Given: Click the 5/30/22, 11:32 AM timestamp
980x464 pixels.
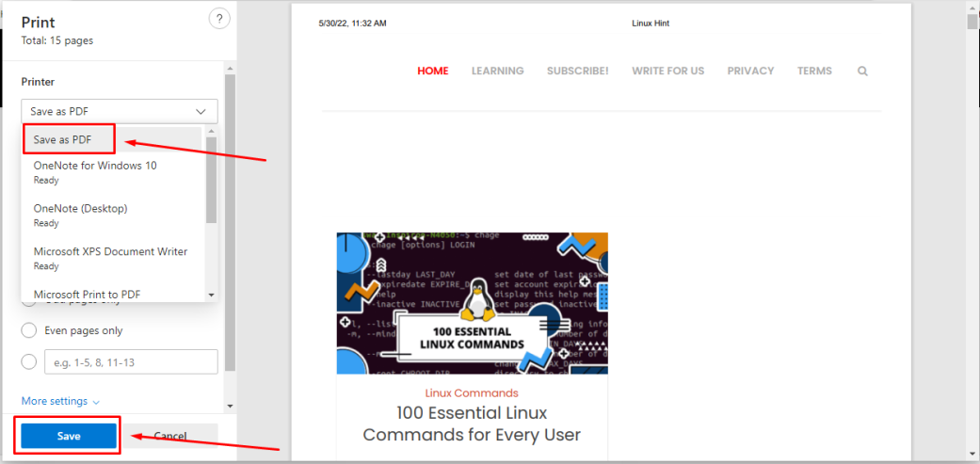Looking at the screenshot, I should coord(352,24).
